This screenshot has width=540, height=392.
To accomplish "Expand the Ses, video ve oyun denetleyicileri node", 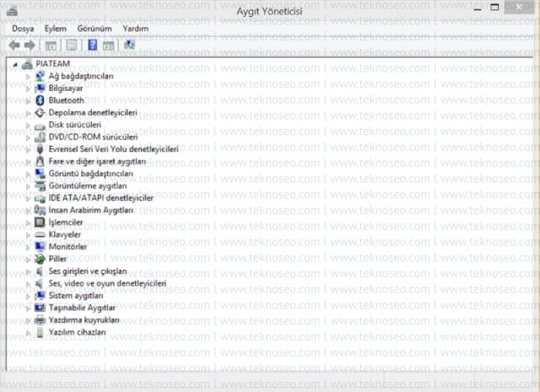I will tap(28, 284).
